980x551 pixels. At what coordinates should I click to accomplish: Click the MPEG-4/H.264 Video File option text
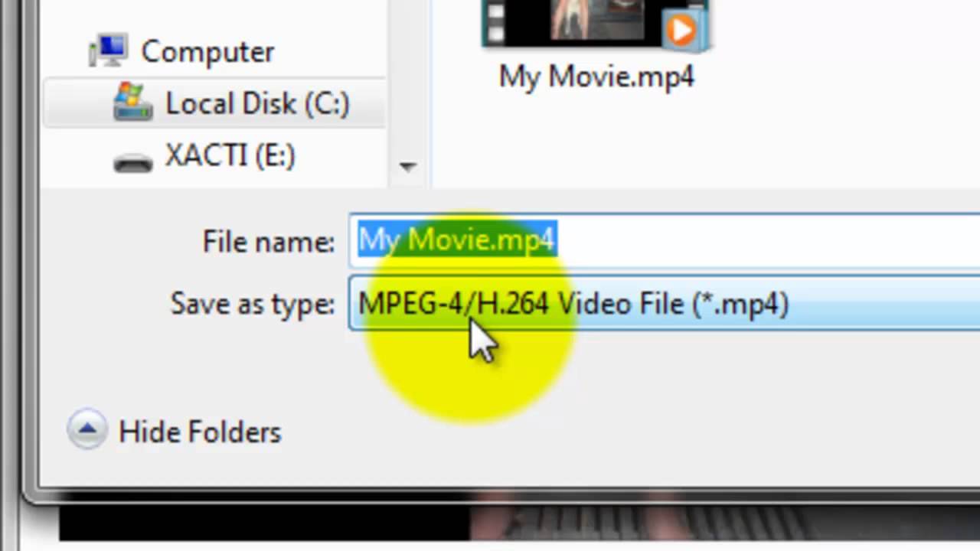pos(573,304)
